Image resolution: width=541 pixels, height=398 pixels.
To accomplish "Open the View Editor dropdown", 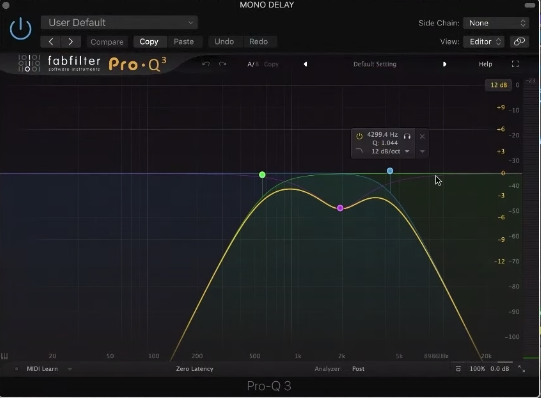I will [x=484, y=42].
